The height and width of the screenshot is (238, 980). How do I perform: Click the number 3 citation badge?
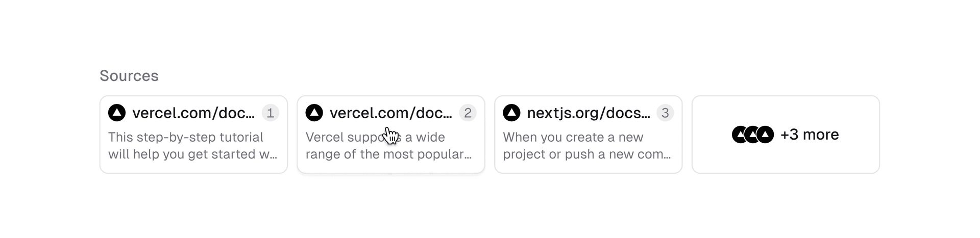point(665,113)
